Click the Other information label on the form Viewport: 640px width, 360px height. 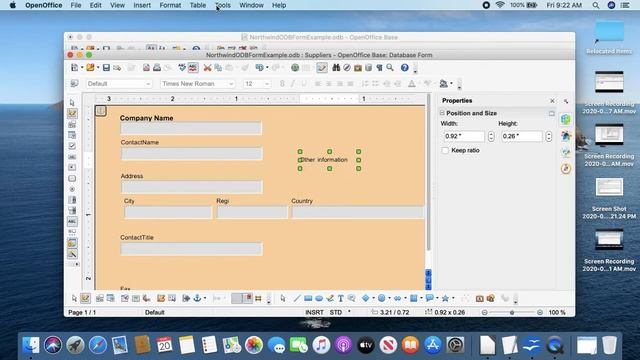coord(329,160)
